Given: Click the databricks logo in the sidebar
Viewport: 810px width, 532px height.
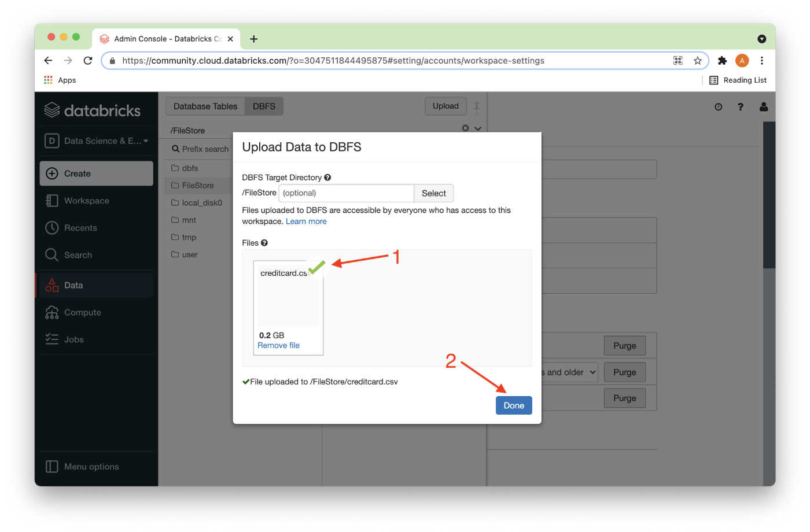Looking at the screenshot, I should (x=93, y=110).
